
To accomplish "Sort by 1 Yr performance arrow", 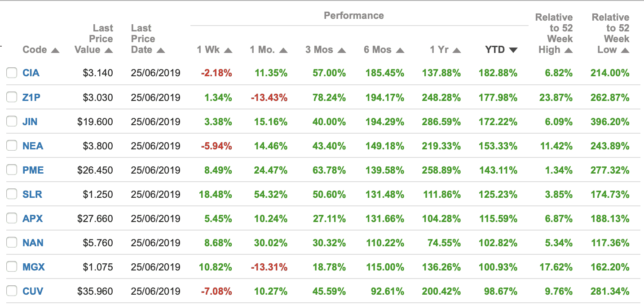I will [456, 50].
